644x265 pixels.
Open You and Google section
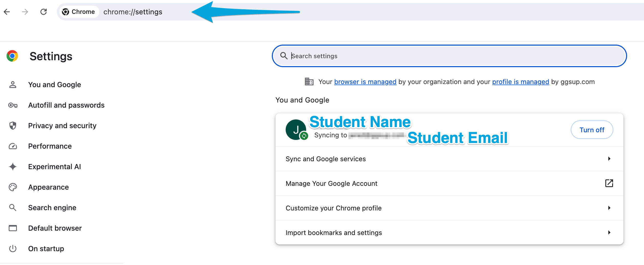55,85
